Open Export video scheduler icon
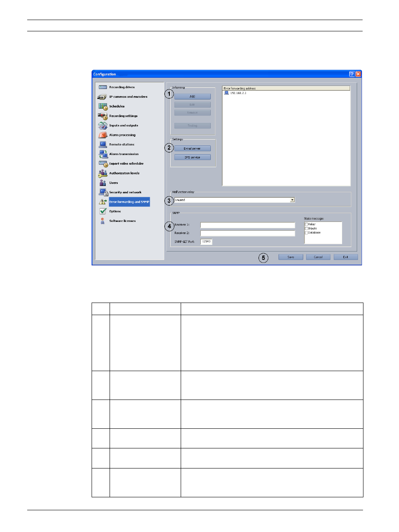Viewport: 399px width, 532px height. pos(103,164)
